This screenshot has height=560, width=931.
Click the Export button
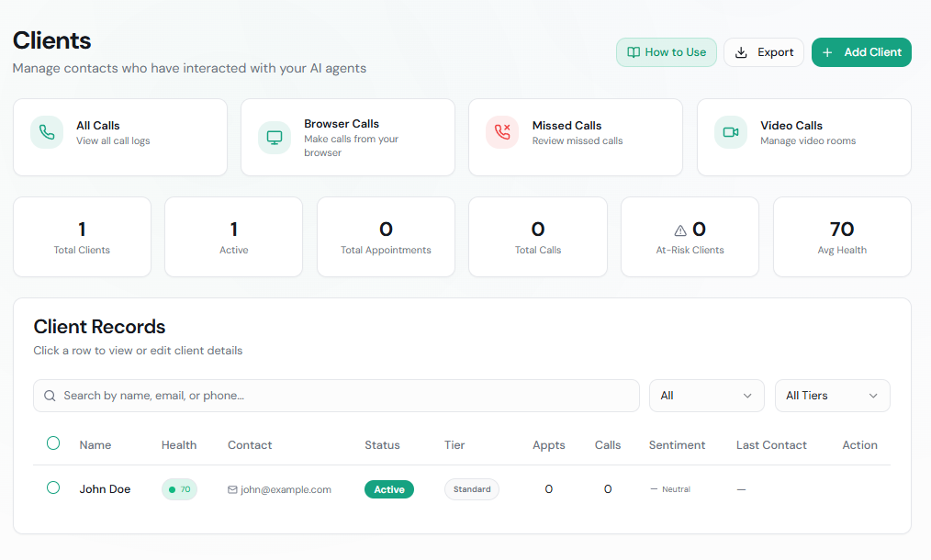(764, 52)
